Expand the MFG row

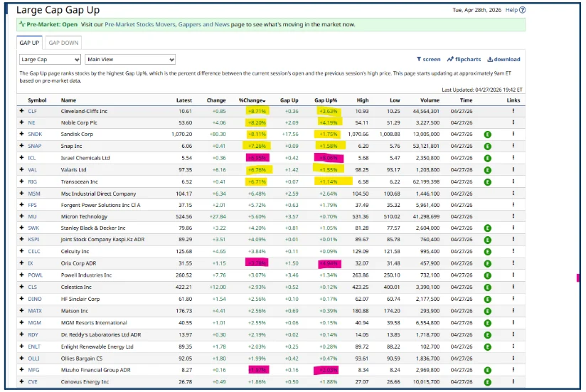coord(21,370)
